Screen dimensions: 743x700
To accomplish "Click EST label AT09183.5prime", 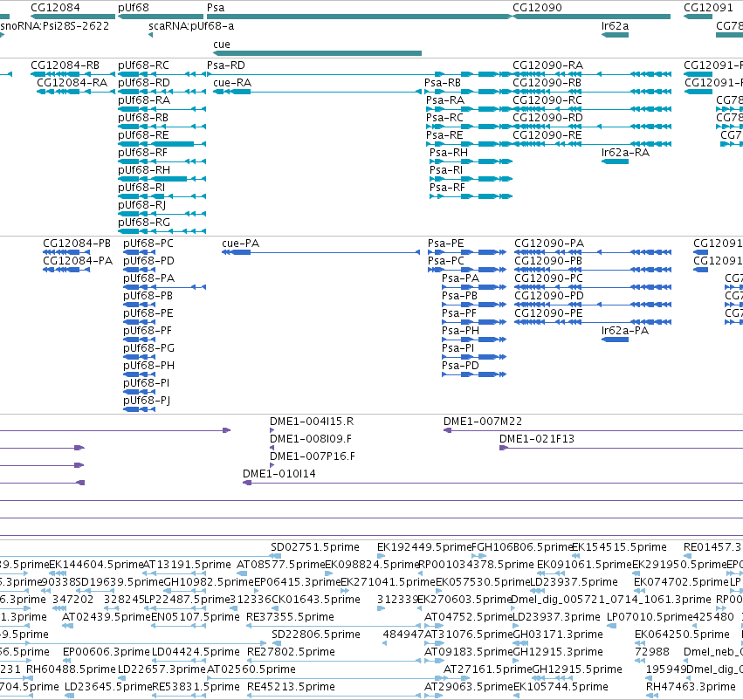I will tap(469, 652).
